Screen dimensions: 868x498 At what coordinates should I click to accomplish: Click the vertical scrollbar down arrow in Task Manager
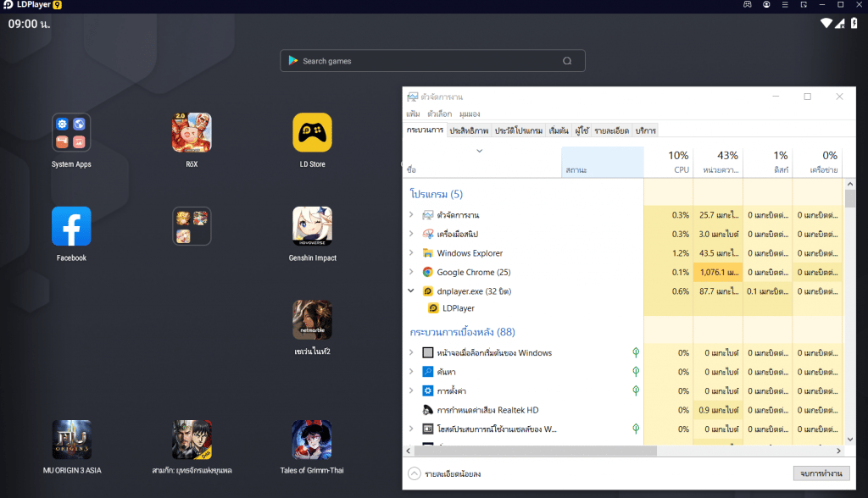coord(849,440)
